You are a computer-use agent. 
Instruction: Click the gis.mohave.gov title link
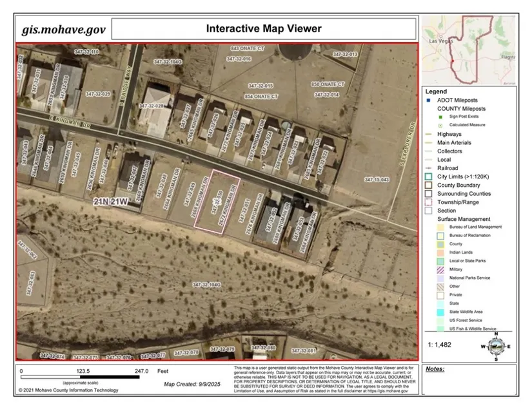coord(63,30)
